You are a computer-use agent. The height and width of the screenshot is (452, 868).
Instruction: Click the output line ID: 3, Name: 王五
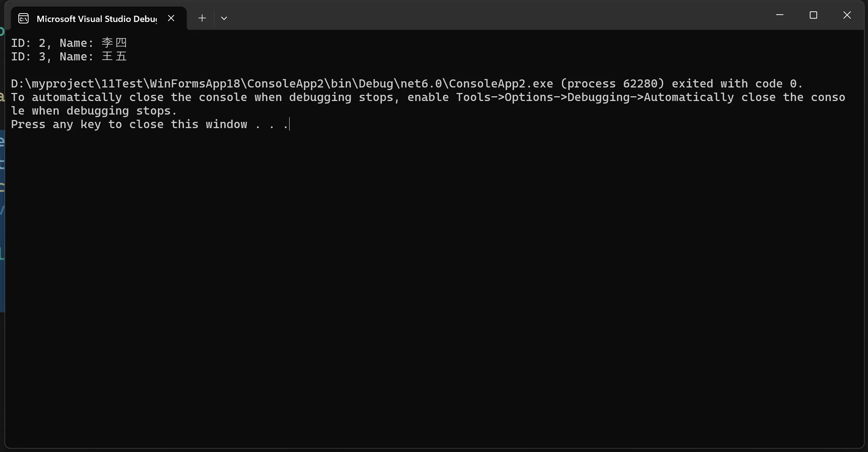[x=69, y=56]
